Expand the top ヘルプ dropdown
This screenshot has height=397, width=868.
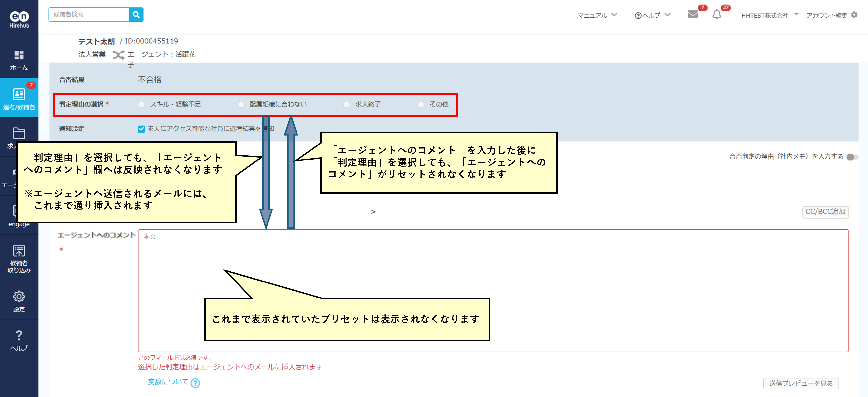tap(652, 15)
